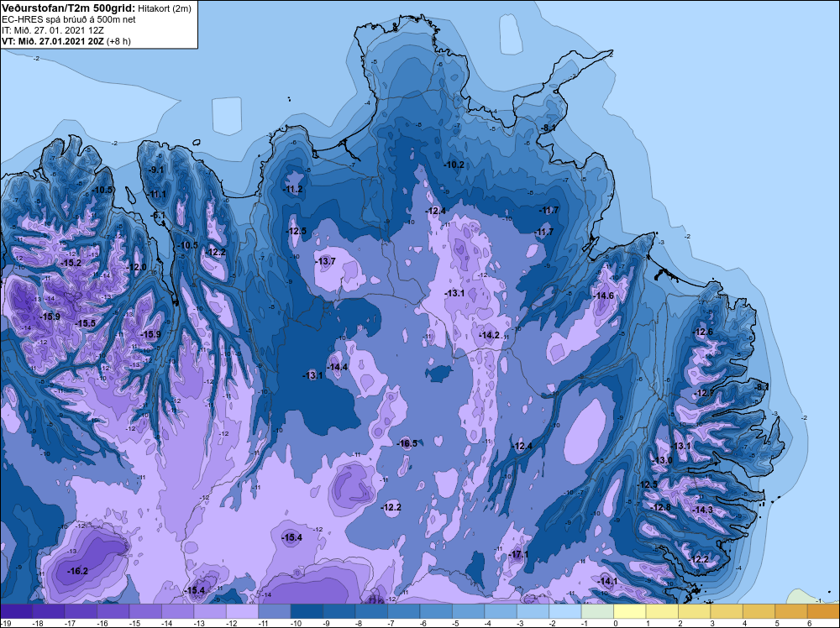The height and width of the screenshot is (628, 840).
Task: Click the initial time "IT: Mið. 27. 01. 2021 12Z"
Action: [52, 30]
